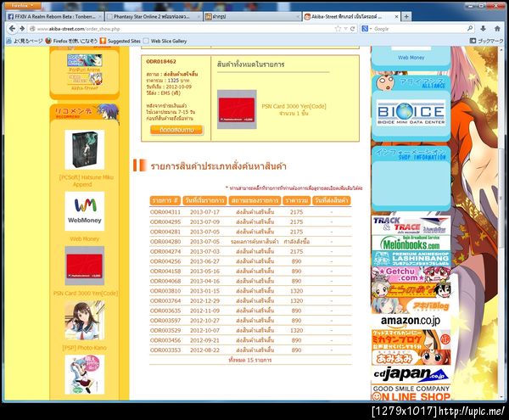Open the first Japanese bookmark folder
Screen dimensions: 509x420
coord(25,41)
